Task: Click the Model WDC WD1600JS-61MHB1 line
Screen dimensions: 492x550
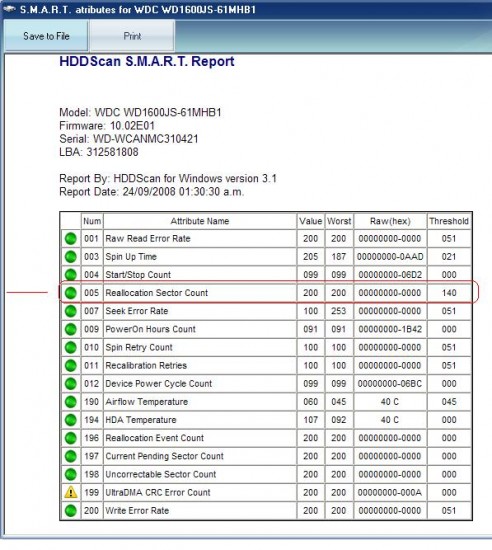Action: (x=140, y=113)
